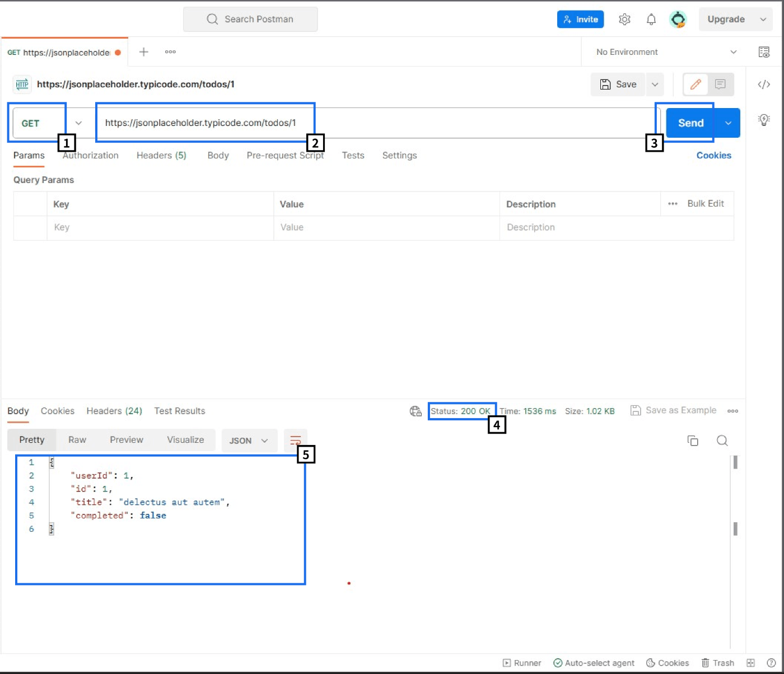Switch to the Authorization tab
784x674 pixels.
point(91,156)
